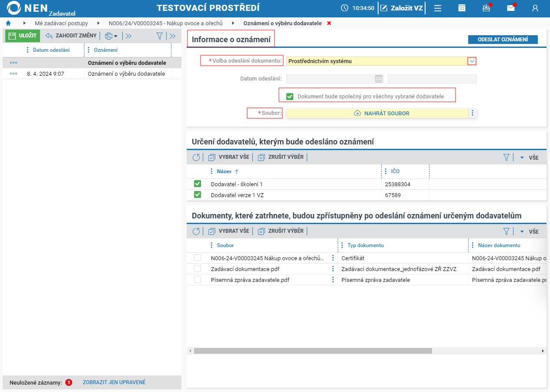
Task: Uncheck Dodavatel - školení 1 supplier
Action: click(x=198, y=184)
